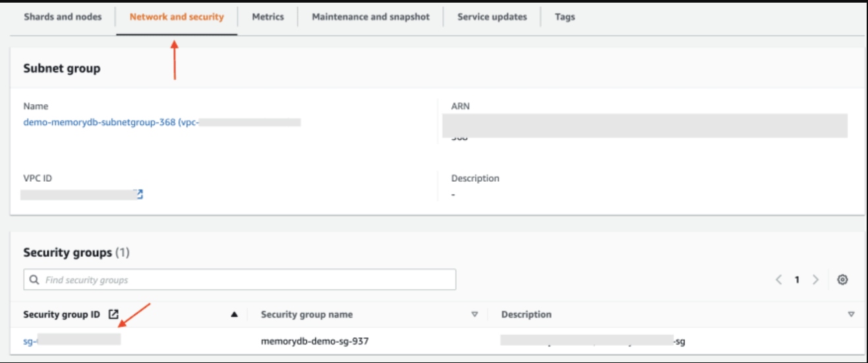
Task: Go to next page of security groups
Action: coord(815,280)
